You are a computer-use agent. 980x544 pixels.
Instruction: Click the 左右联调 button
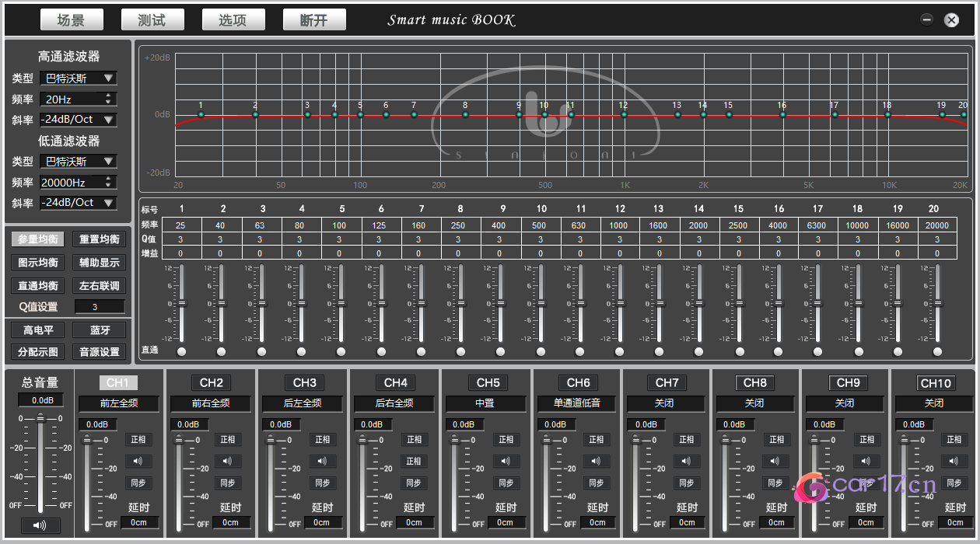click(100, 286)
